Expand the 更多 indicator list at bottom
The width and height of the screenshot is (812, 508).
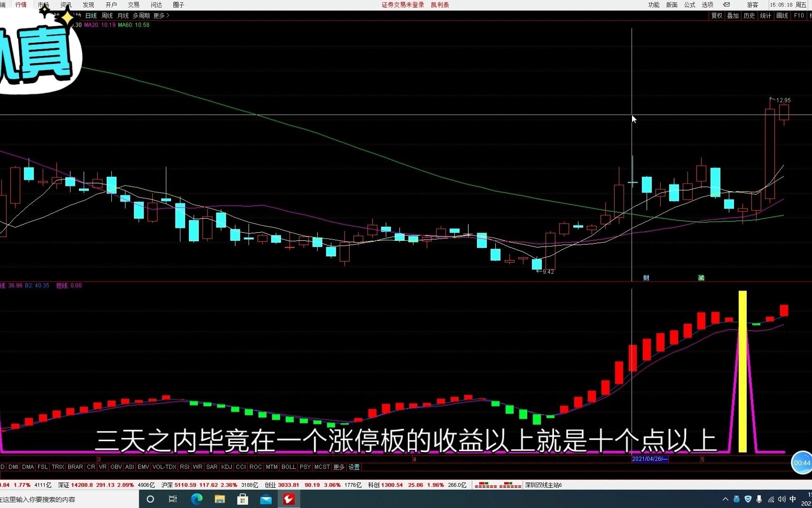click(338, 467)
